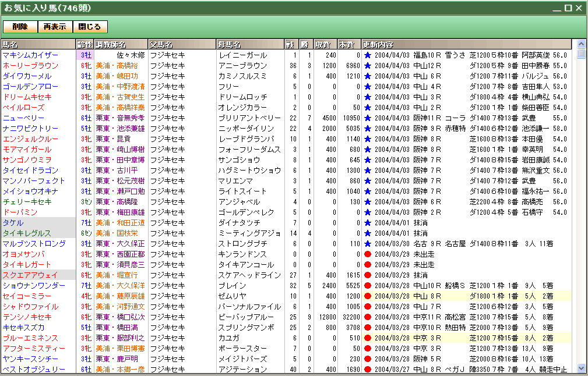This screenshot has height=376, width=588.
Task: Click the 削除 button
Action: click(x=20, y=27)
